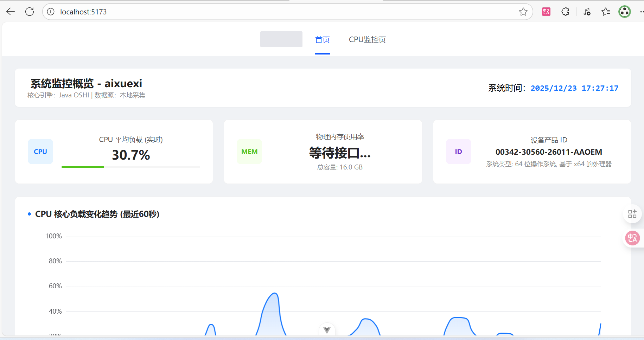Image resolution: width=644 pixels, height=340 pixels.
Task: Click the system time 2025/12/23 17:27:17
Action: [x=574, y=88]
